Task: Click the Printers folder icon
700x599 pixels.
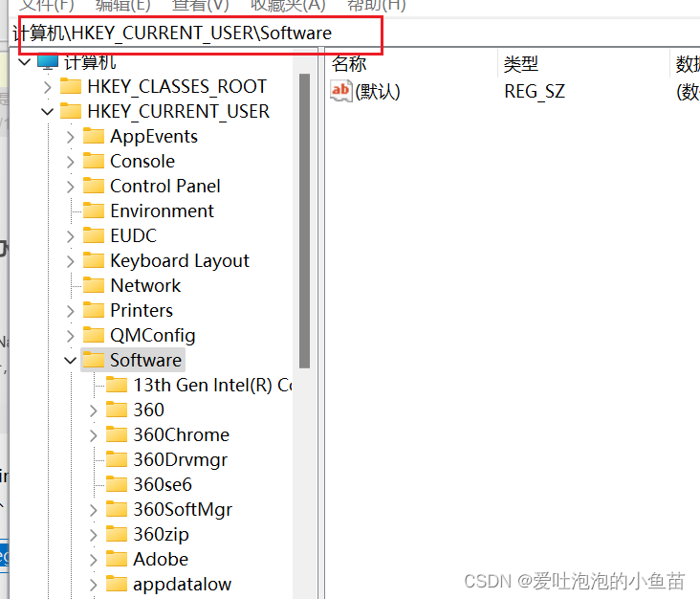Action: pos(94,310)
